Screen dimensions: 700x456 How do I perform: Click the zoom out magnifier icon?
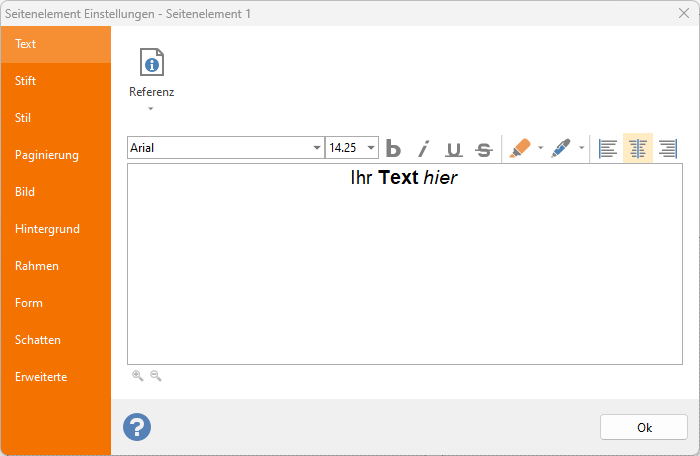point(155,376)
